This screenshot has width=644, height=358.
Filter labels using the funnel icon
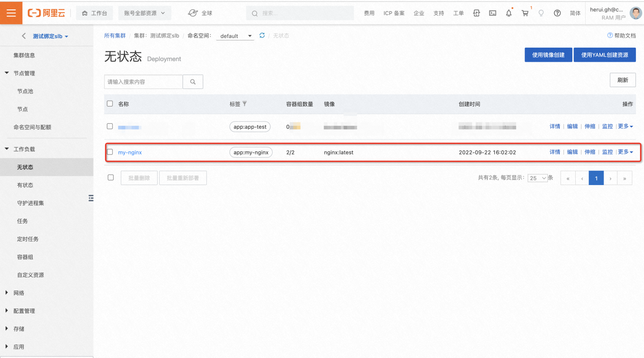pos(245,104)
